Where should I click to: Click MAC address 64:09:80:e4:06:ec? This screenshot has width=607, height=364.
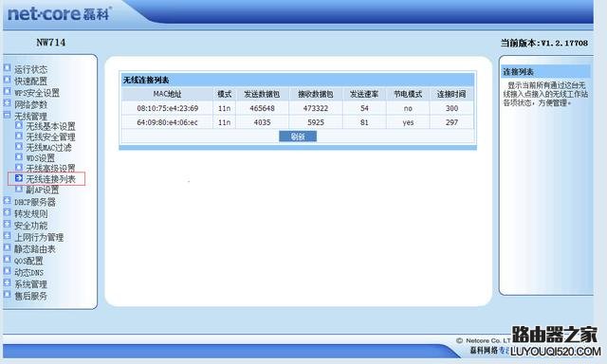167,122
